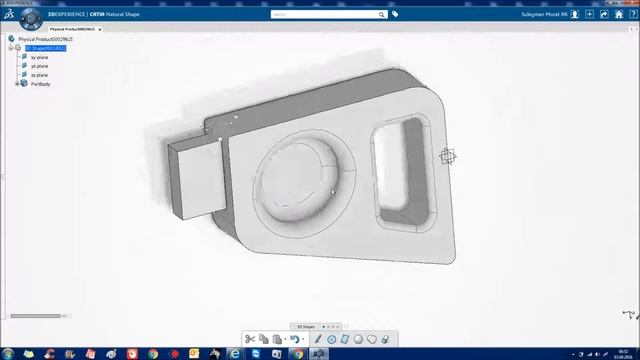Screen dimensions: 640x360
Task: Expand the PartBody node
Action: [17, 84]
